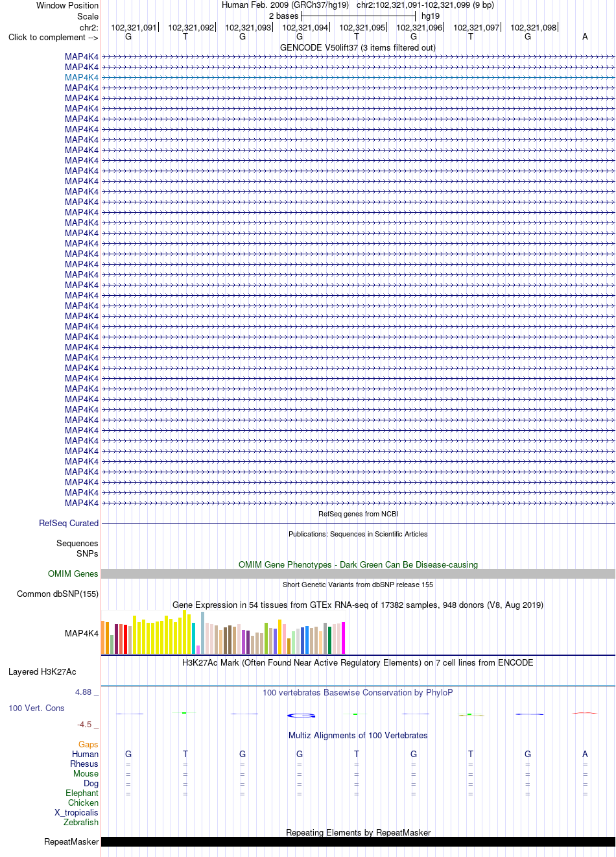Click the GTEx Gene Expression track title

click(x=358, y=605)
